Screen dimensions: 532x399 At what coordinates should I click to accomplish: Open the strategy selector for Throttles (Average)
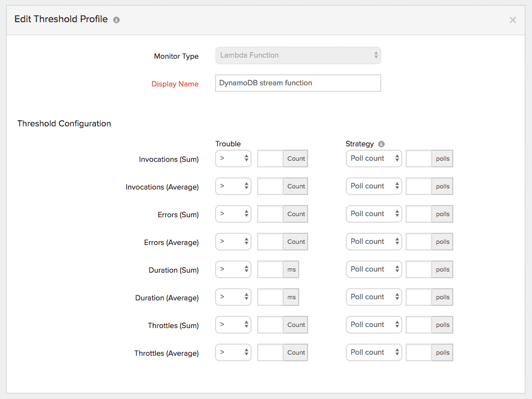374,352
